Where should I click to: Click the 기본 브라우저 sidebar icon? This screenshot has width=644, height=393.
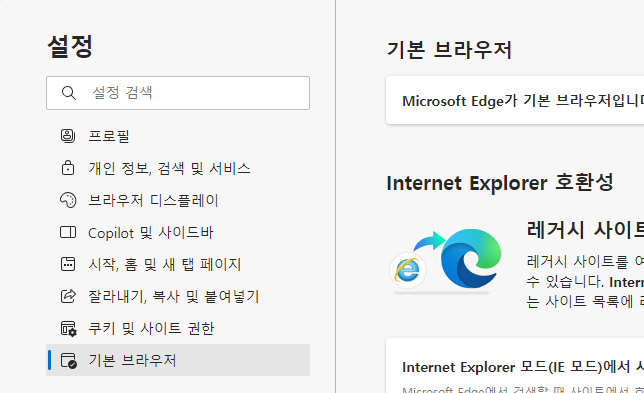[x=69, y=361]
